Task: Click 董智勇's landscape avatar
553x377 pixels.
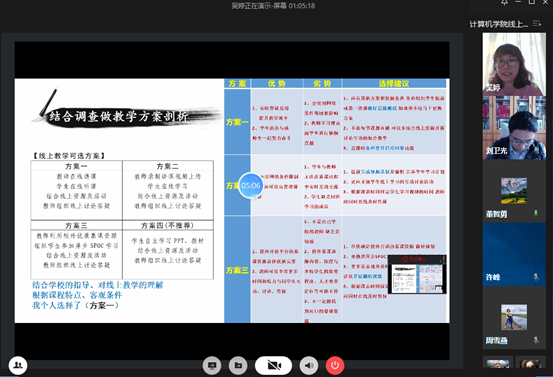Action: pyautogui.click(x=514, y=191)
